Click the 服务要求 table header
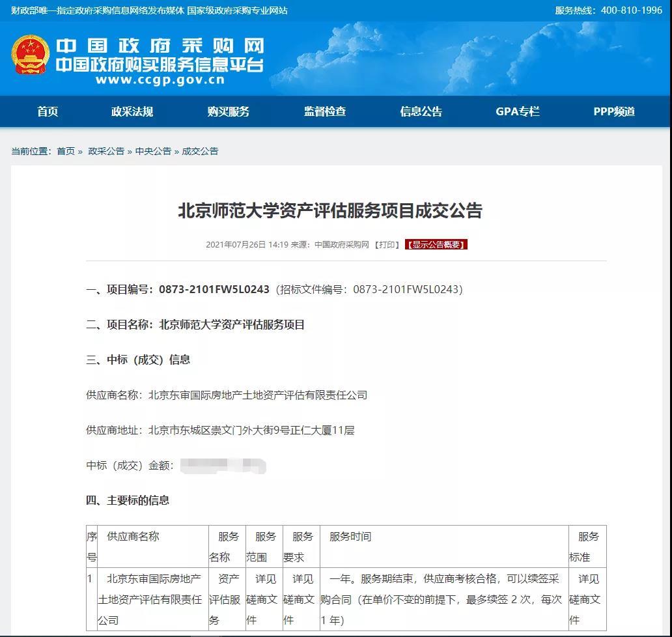The image size is (672, 637). pyautogui.click(x=301, y=546)
